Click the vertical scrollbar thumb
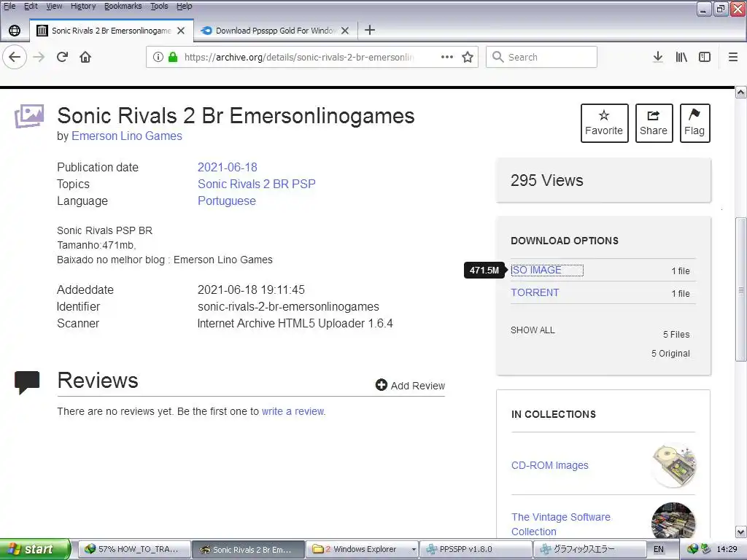The height and width of the screenshot is (560, 747). [x=741, y=289]
